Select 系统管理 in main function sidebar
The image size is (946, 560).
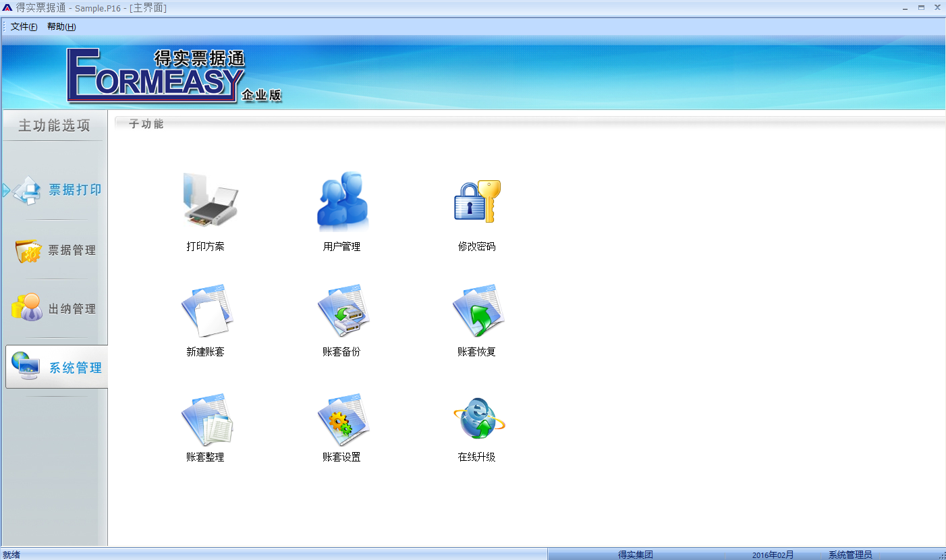(x=57, y=367)
